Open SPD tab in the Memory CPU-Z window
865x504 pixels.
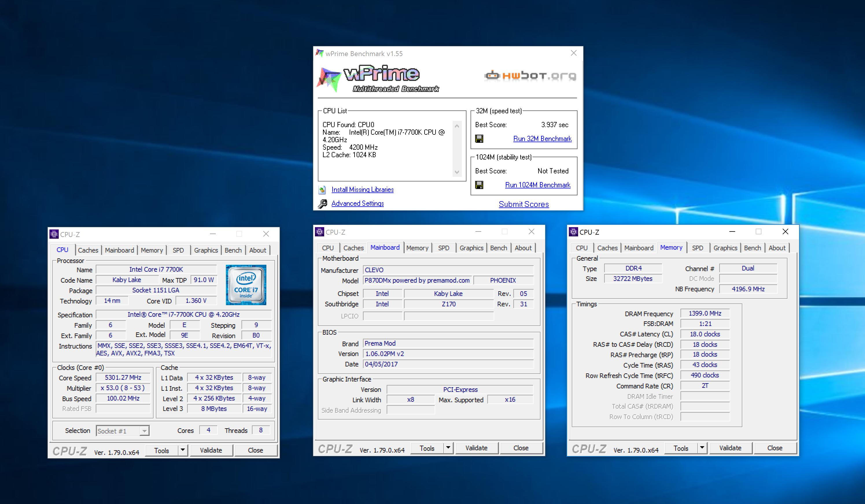click(x=697, y=248)
